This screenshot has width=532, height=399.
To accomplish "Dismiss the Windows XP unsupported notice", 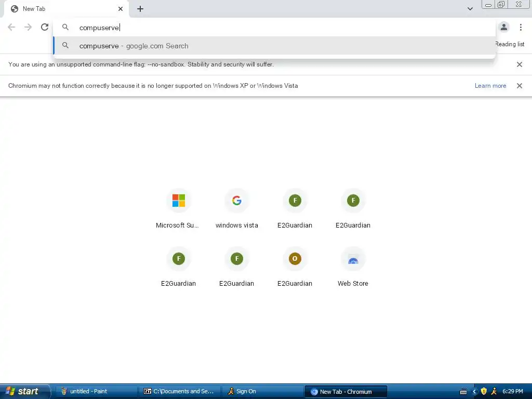I will (519, 86).
